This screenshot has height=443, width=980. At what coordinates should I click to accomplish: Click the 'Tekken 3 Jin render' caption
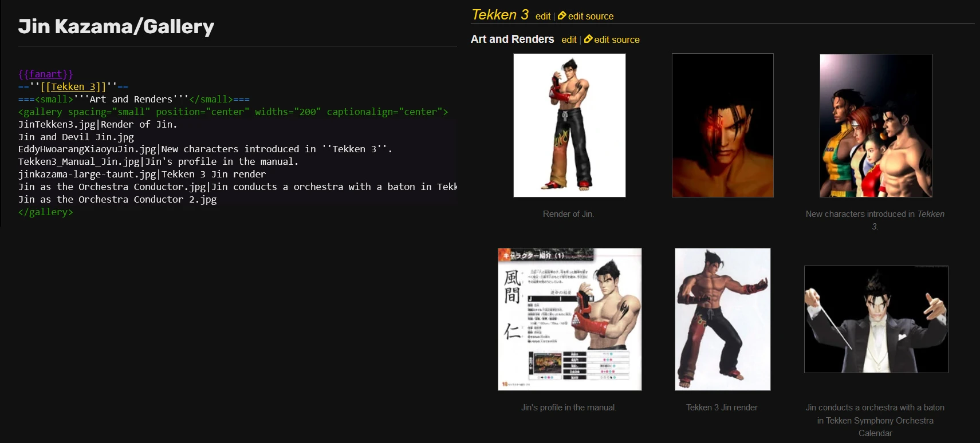pyautogui.click(x=722, y=408)
